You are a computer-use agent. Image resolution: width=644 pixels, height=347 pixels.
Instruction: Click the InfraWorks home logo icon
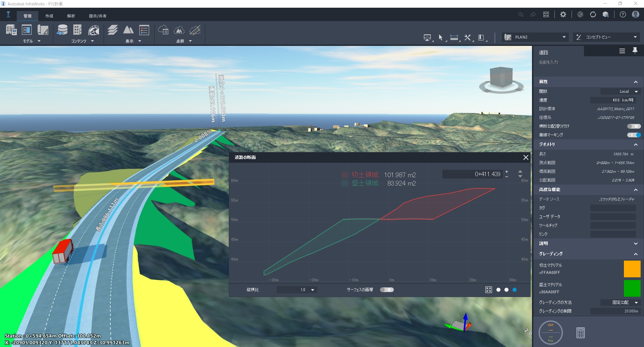click(8, 14)
